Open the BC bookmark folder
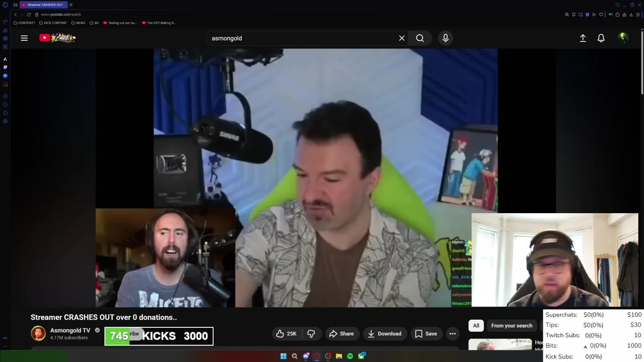The image size is (644, 362). 95,23
